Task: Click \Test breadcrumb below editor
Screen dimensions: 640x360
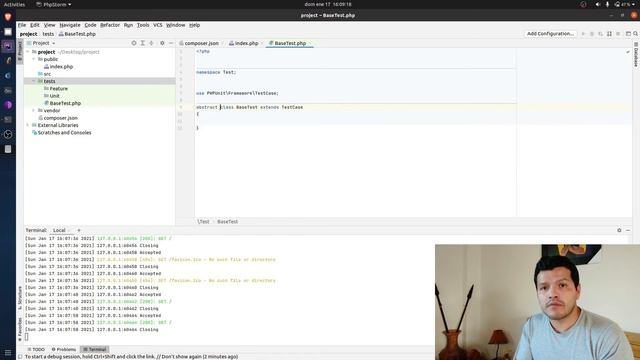Action: 203,222
